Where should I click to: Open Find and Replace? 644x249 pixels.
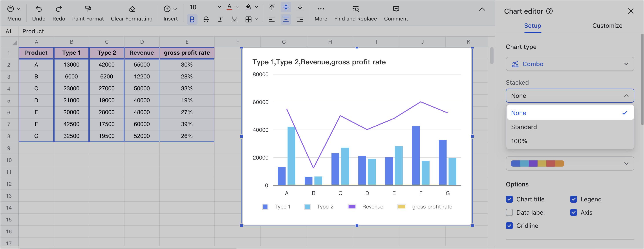click(355, 13)
